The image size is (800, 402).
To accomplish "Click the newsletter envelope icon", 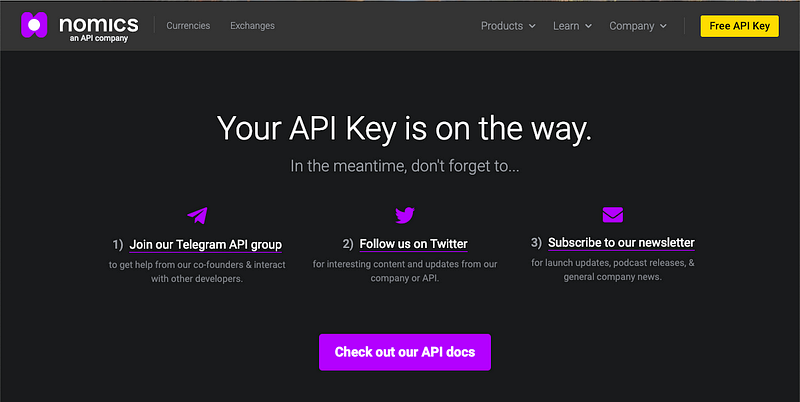I will [x=613, y=215].
